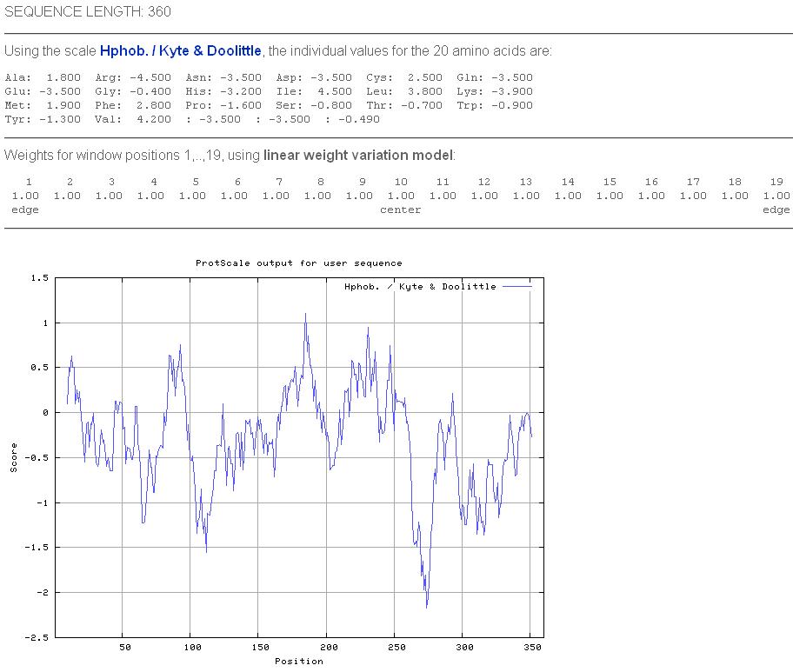
Task: Click the SEQUENCE LENGTH: 360 heading text
Action: tap(88, 11)
